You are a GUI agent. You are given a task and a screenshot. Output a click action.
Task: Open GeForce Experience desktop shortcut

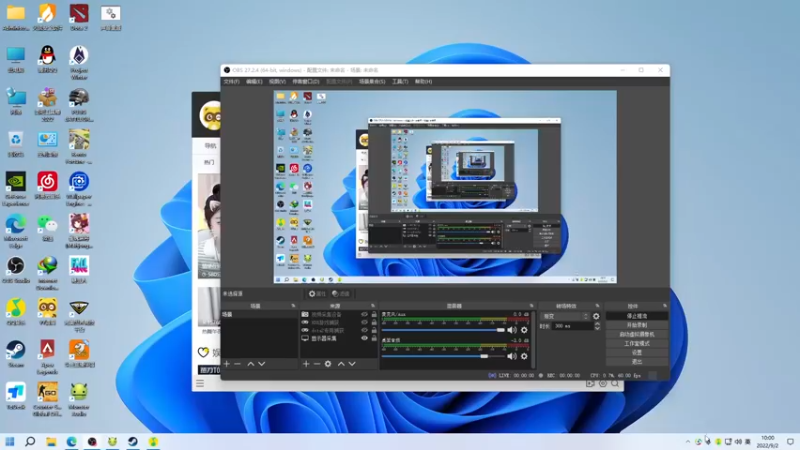16,189
